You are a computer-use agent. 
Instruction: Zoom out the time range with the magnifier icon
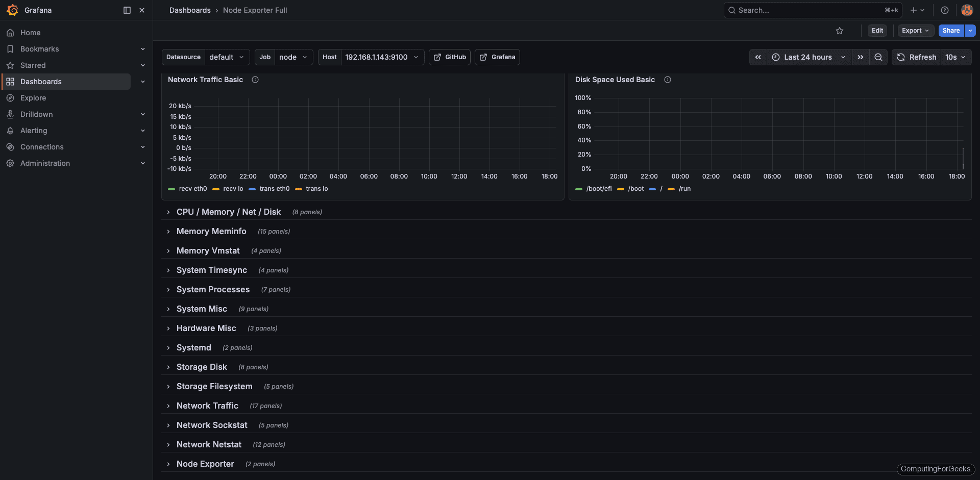[878, 57]
